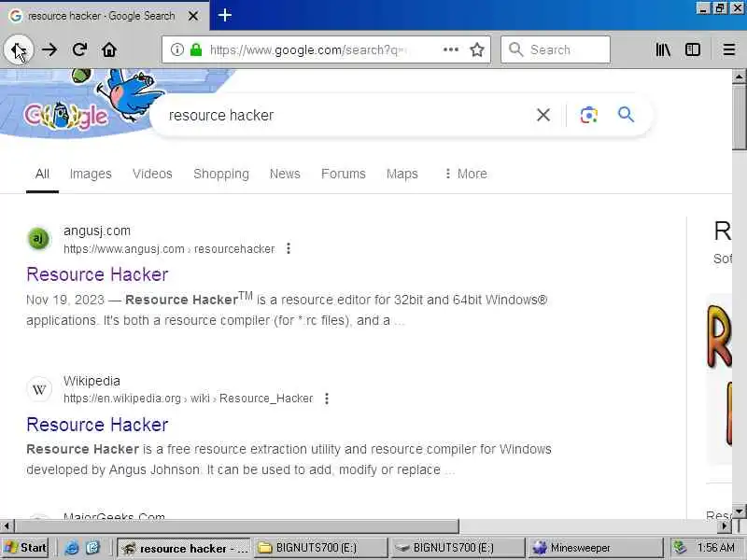Click the second quick launch icon

click(92, 548)
